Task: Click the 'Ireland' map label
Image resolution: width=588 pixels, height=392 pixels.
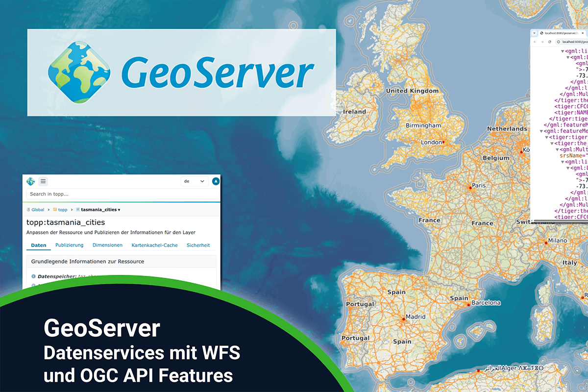Action: 355,112
